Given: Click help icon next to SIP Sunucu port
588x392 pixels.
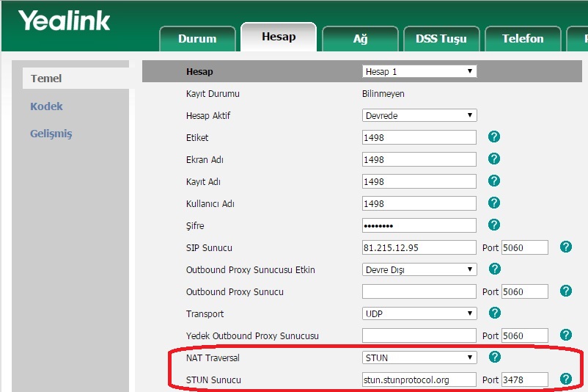Looking at the screenshot, I should 565,247.
